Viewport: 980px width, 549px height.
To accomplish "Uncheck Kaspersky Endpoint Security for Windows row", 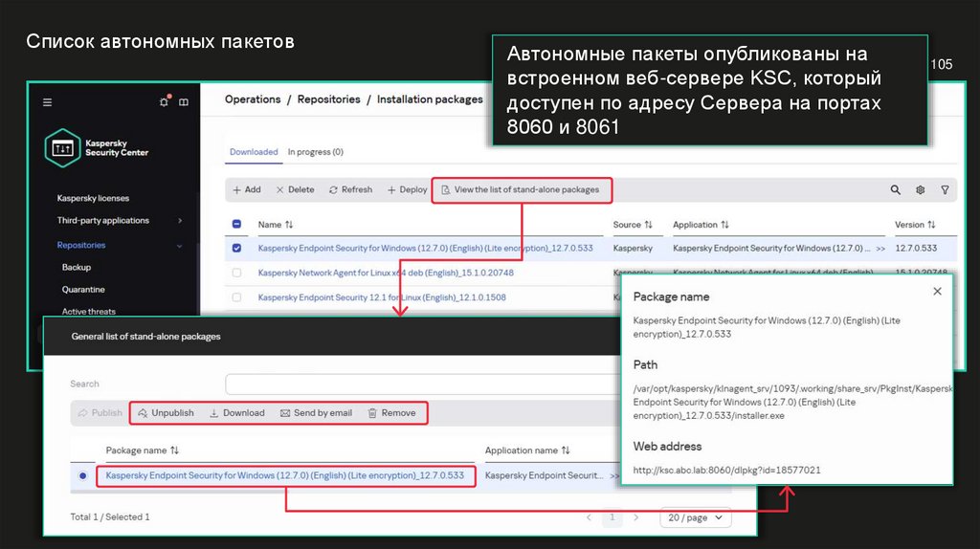I will point(237,248).
